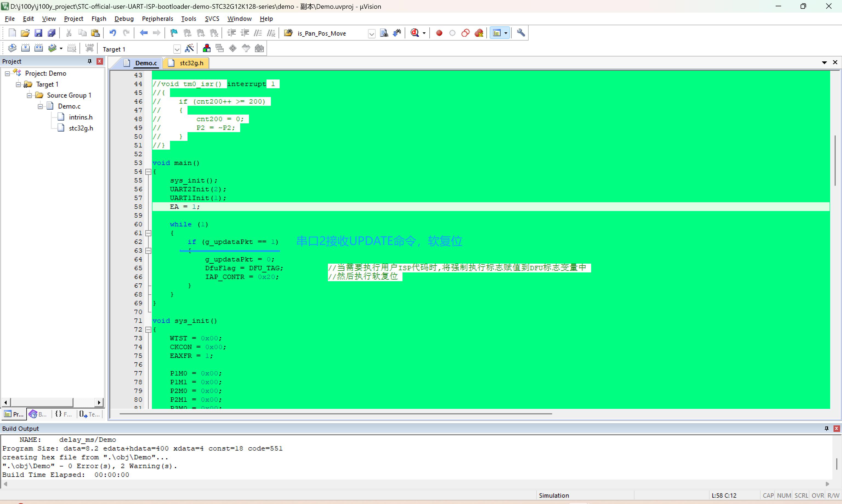
Task: Collapse Target 1 tree node
Action: coord(18,84)
